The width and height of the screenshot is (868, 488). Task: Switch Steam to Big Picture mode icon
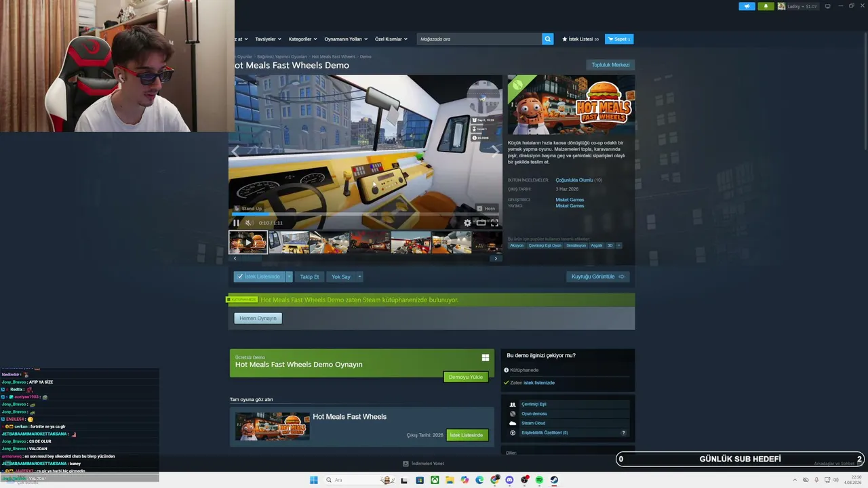click(827, 6)
